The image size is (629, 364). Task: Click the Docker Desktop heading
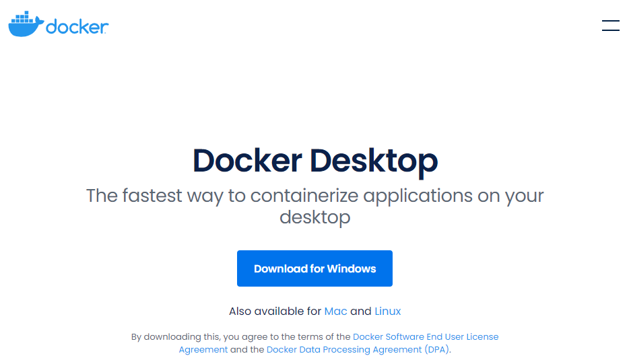click(x=315, y=161)
